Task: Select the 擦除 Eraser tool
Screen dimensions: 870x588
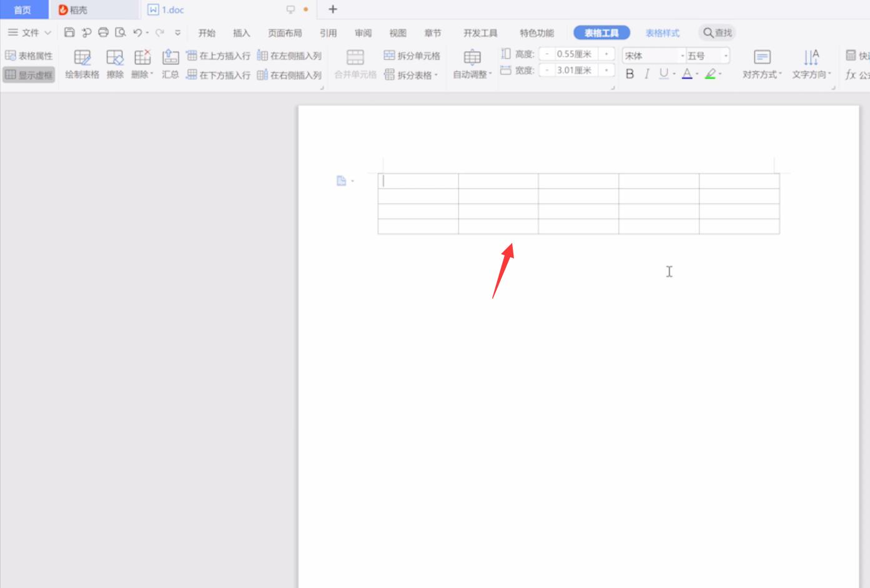Action: click(x=115, y=65)
